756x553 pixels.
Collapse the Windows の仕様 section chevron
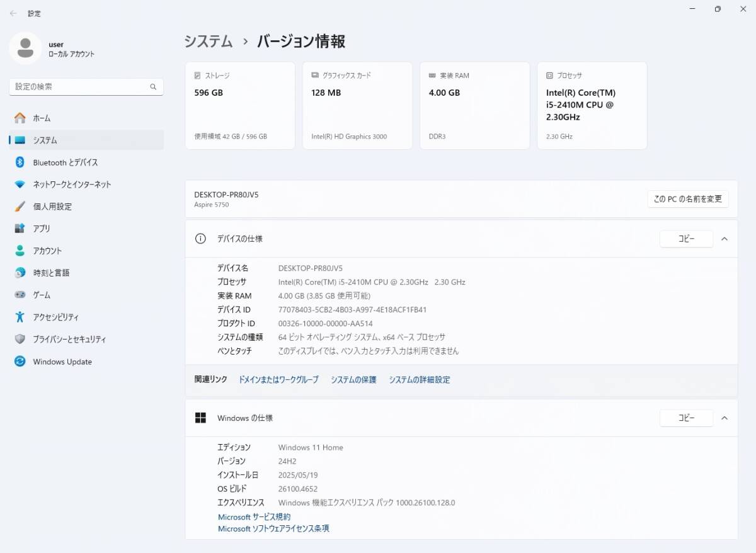(724, 418)
